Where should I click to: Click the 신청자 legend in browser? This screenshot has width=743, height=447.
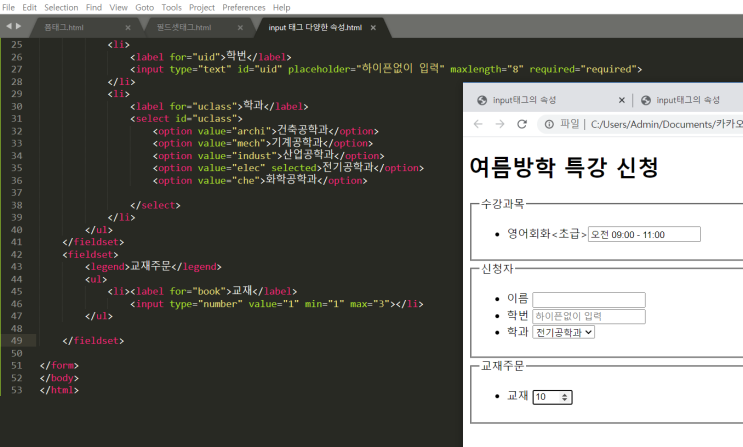(497, 269)
